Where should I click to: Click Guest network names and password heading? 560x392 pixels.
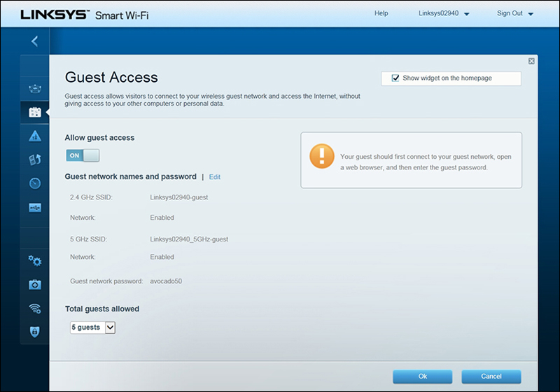(x=130, y=176)
